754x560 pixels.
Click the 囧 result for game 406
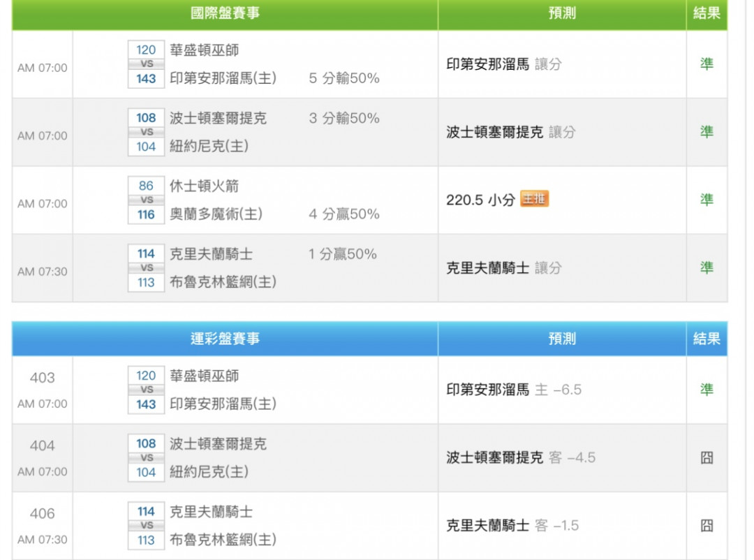pyautogui.click(x=707, y=525)
